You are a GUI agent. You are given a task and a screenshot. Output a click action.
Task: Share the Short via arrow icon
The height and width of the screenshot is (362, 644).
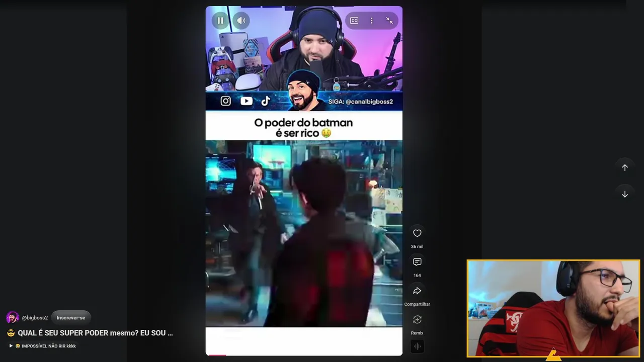click(x=417, y=291)
